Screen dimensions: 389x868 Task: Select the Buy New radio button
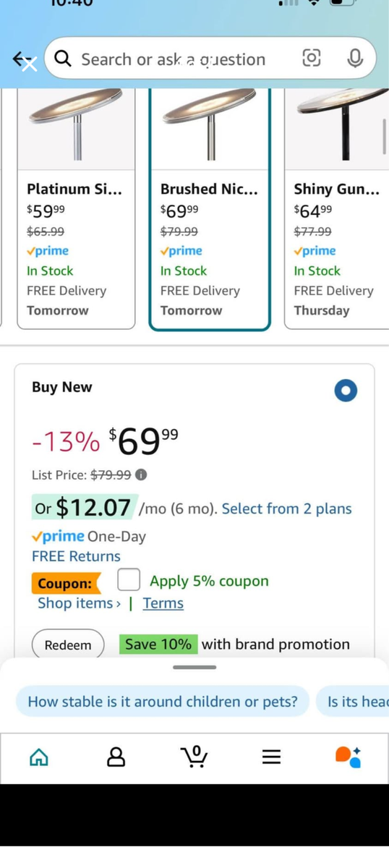pos(346,391)
